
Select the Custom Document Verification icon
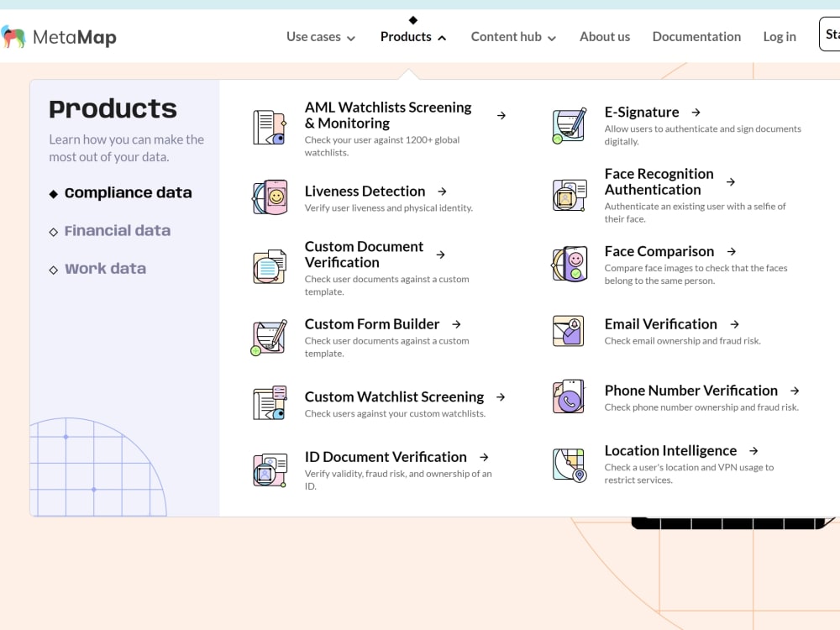(270, 266)
